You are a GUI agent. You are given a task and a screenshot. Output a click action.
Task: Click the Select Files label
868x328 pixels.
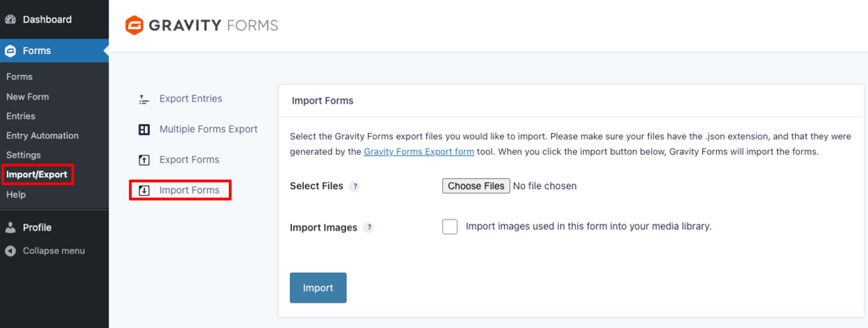(x=316, y=186)
